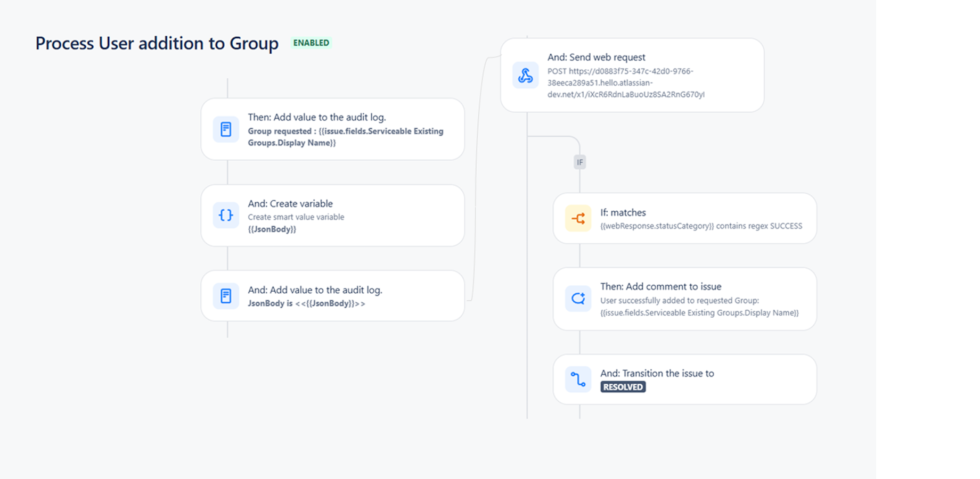The width and height of the screenshot is (980, 479).
Task: Click the audit log icon for Group requested step
Action: tap(226, 129)
